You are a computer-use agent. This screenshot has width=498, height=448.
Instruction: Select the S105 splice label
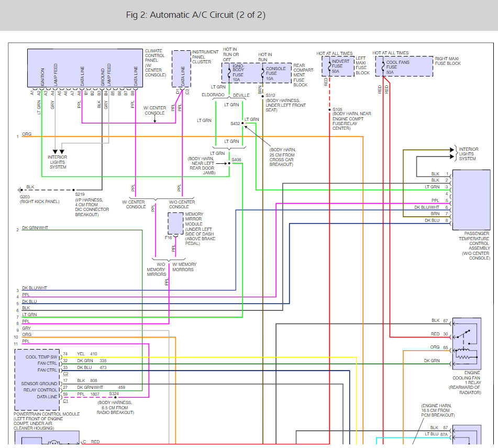[337, 109]
